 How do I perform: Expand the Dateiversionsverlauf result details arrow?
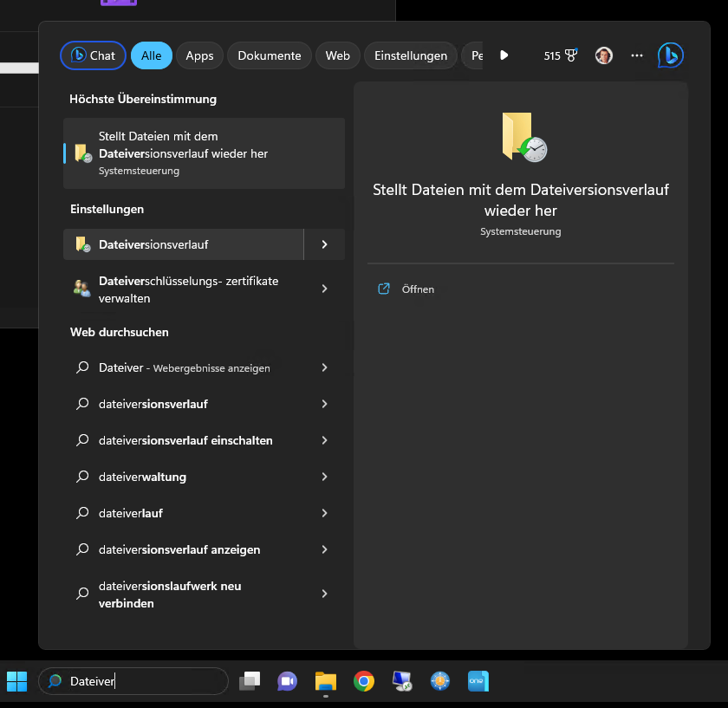point(324,244)
